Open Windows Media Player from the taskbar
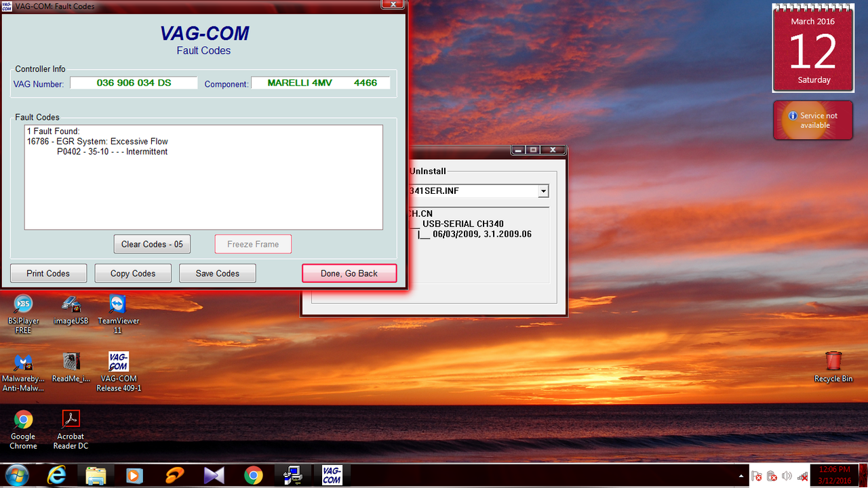 (134, 476)
